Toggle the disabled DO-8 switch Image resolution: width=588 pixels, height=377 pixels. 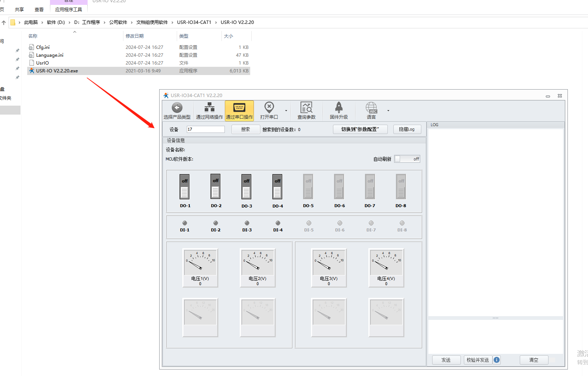(401, 187)
